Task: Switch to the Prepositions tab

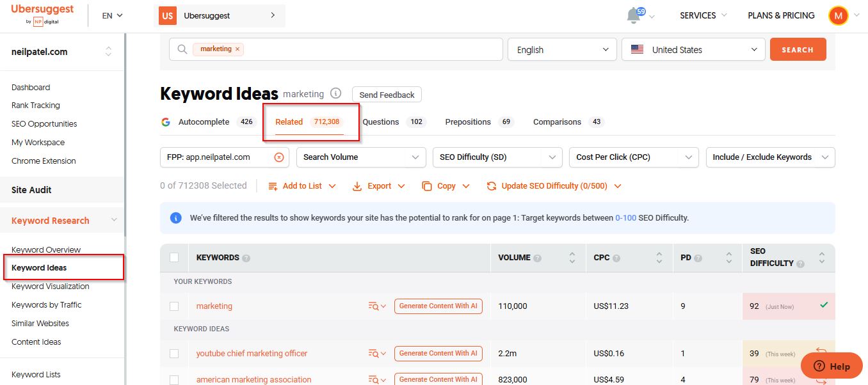Action: pos(479,122)
